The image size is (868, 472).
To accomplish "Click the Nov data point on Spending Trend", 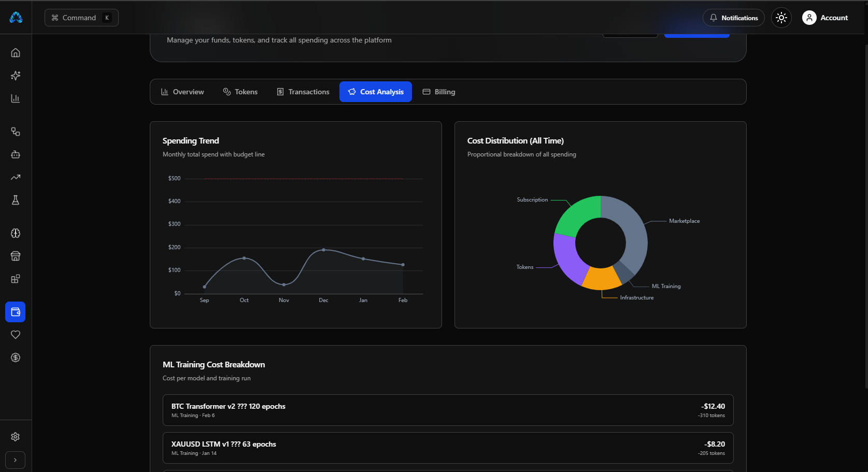I will click(284, 284).
